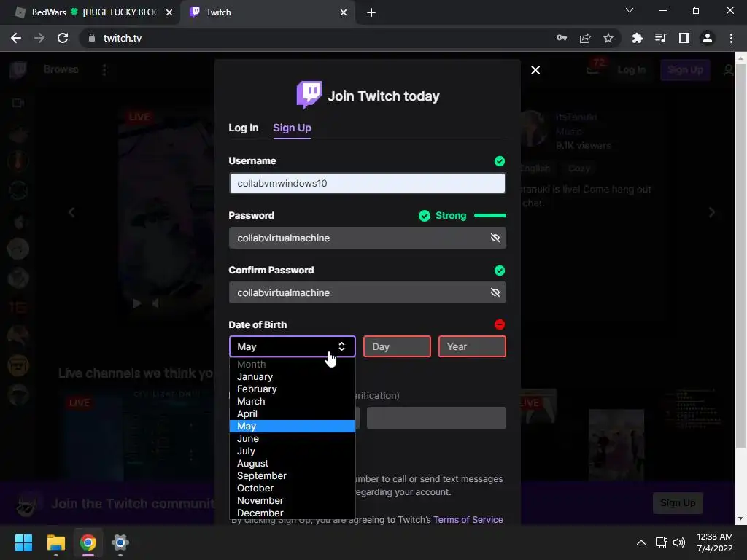This screenshot has width=747, height=560.
Task: Choose December from the month list
Action: (293, 513)
